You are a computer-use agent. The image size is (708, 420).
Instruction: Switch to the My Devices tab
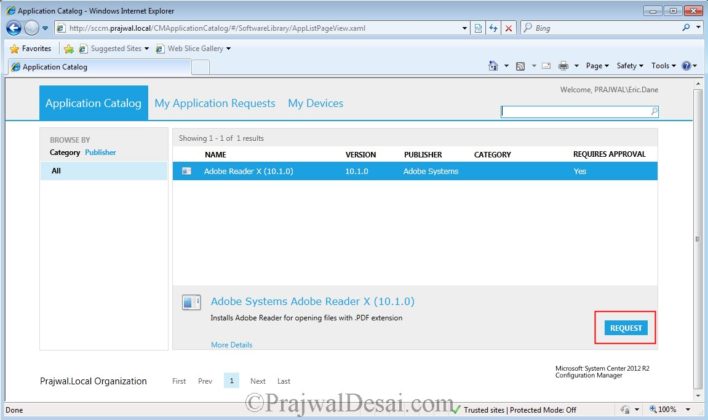[316, 103]
